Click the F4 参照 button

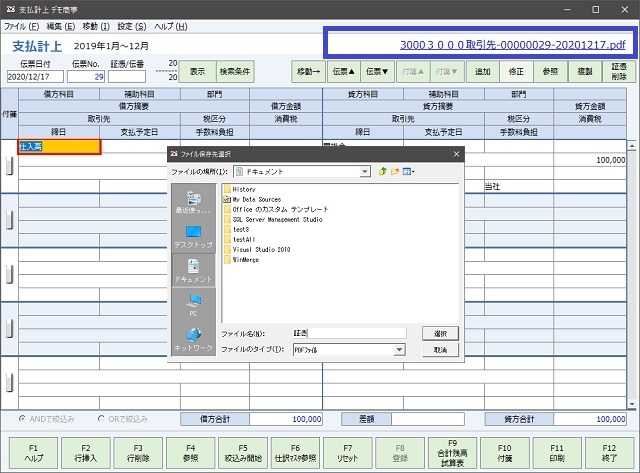tap(191, 453)
